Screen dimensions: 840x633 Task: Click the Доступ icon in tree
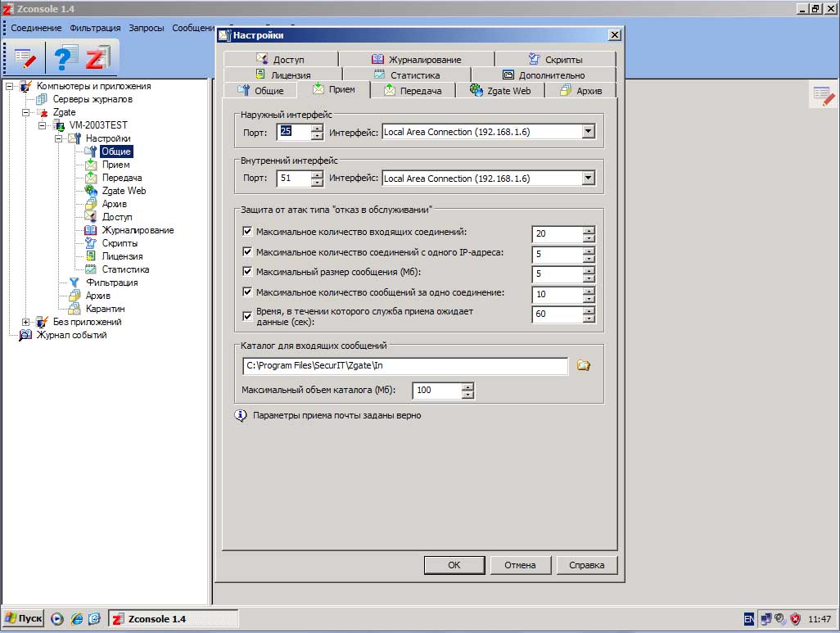click(x=91, y=217)
